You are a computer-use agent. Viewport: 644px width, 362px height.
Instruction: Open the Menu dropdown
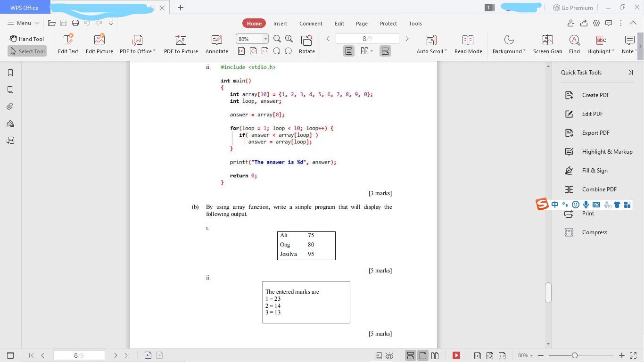coord(24,23)
